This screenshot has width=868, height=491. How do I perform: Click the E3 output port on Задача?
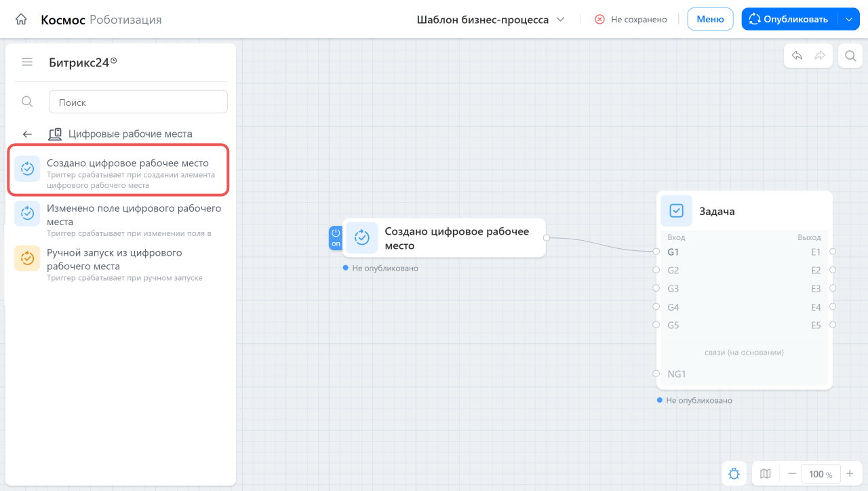(x=833, y=288)
